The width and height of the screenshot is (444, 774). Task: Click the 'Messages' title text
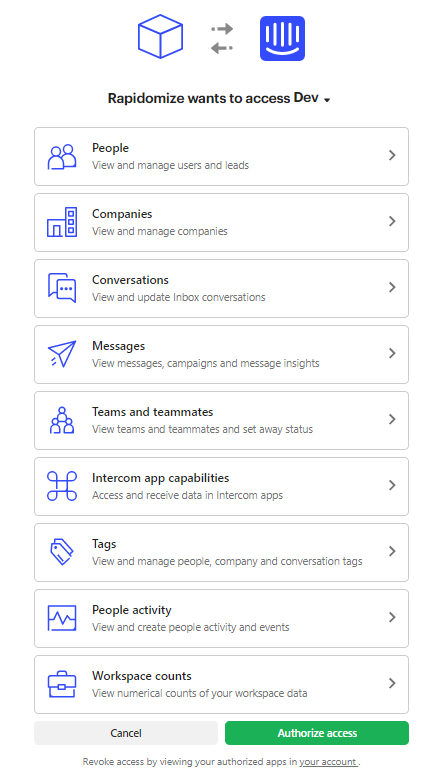click(x=119, y=346)
